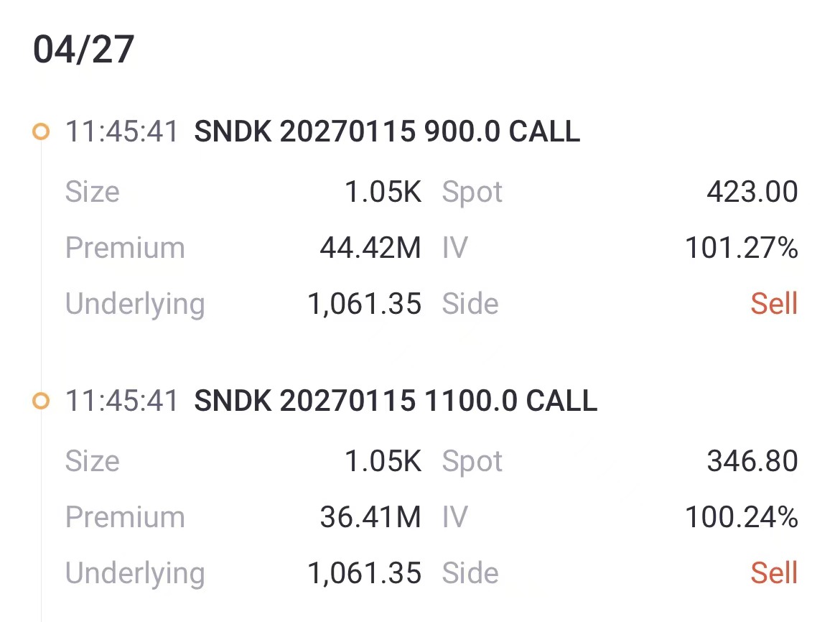Select the 1,061.35 underlying price of the 1100.0 CALL
Screen dimensions: 840x622
coord(365,574)
